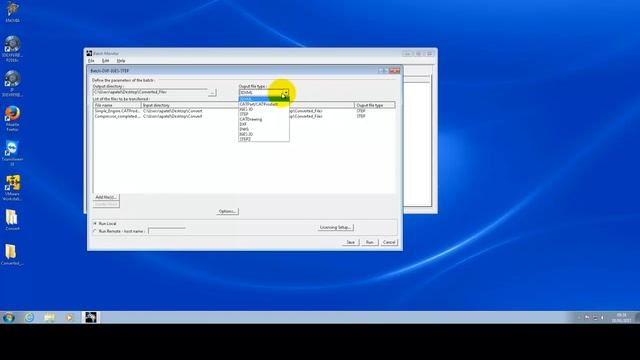Choose IGES 2D from the list

pyautogui.click(x=264, y=134)
